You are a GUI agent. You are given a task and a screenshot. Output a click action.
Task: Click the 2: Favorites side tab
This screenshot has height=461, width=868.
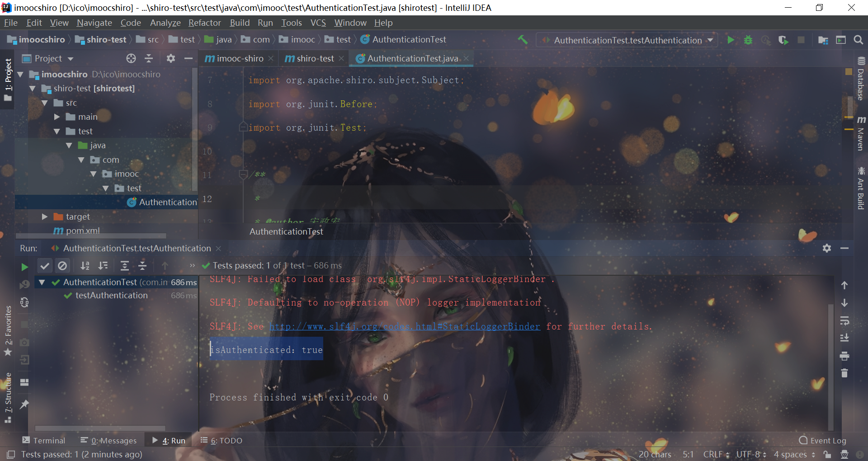(x=8, y=331)
